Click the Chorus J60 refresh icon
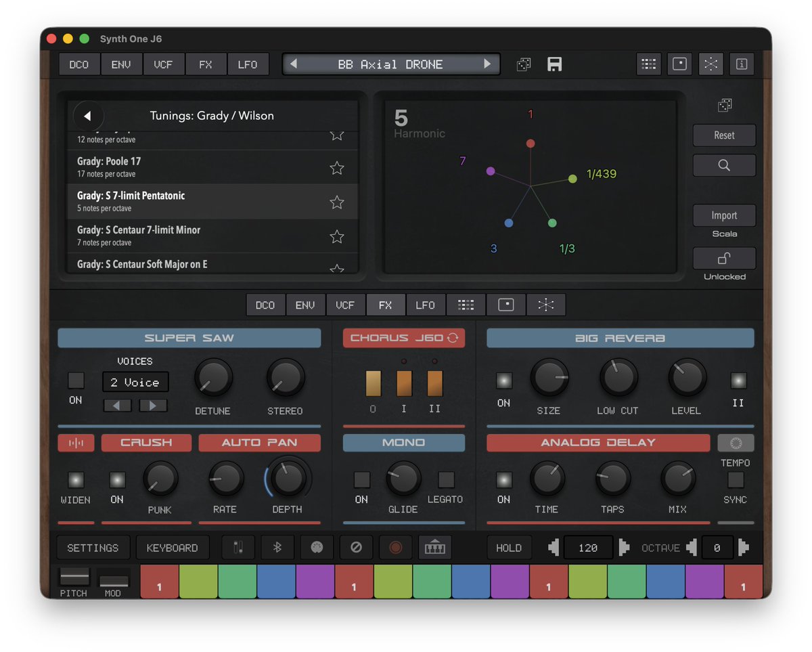The image size is (812, 652). tap(453, 338)
